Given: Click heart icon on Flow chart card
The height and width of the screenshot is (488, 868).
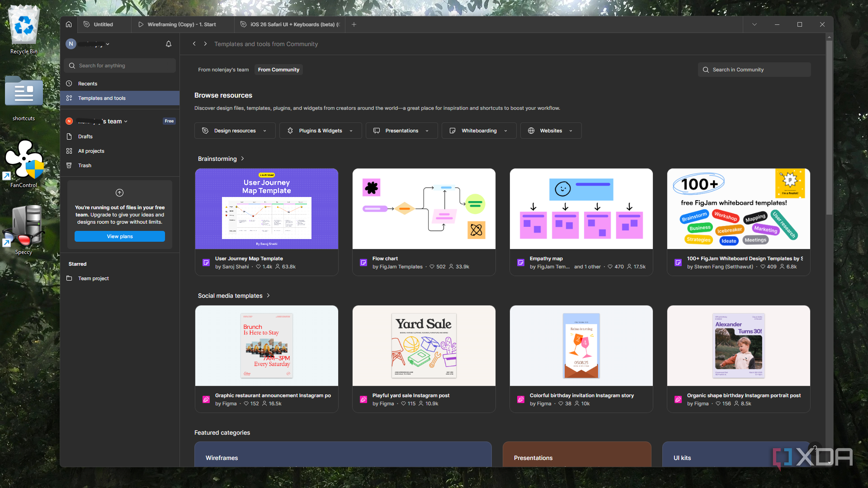Looking at the screenshot, I should pyautogui.click(x=432, y=267).
